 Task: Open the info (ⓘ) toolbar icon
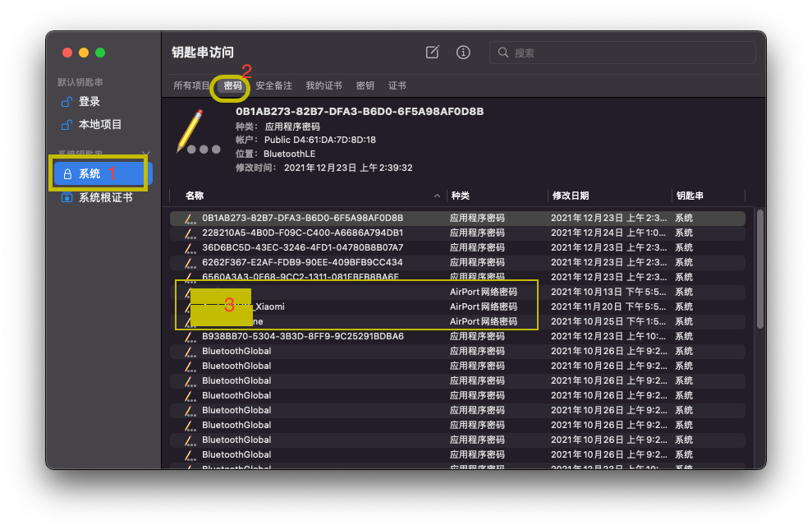coord(462,52)
